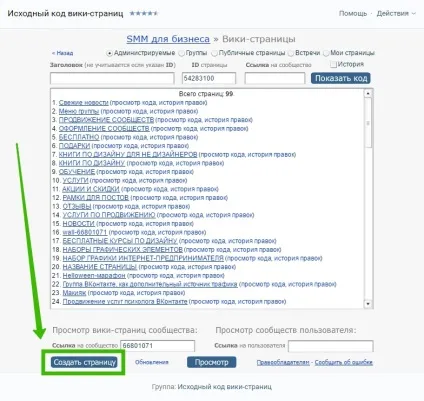Go back via the Назад link

click(62, 53)
